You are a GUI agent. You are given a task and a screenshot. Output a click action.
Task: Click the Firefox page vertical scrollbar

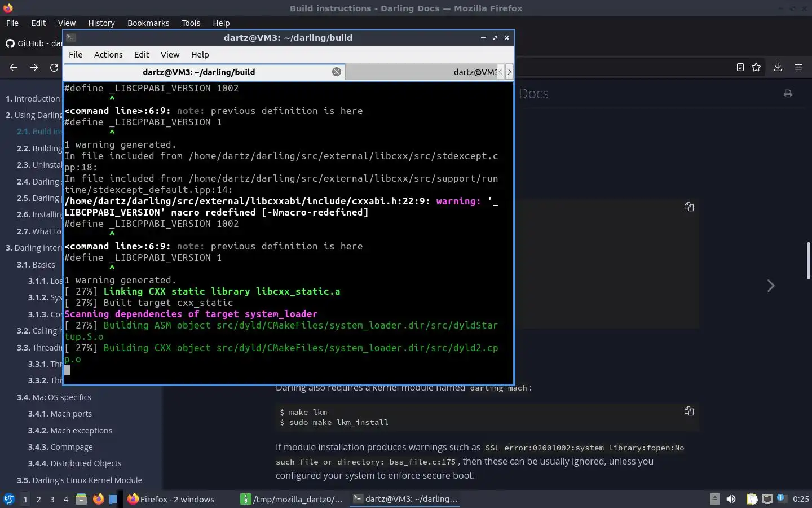point(808,260)
